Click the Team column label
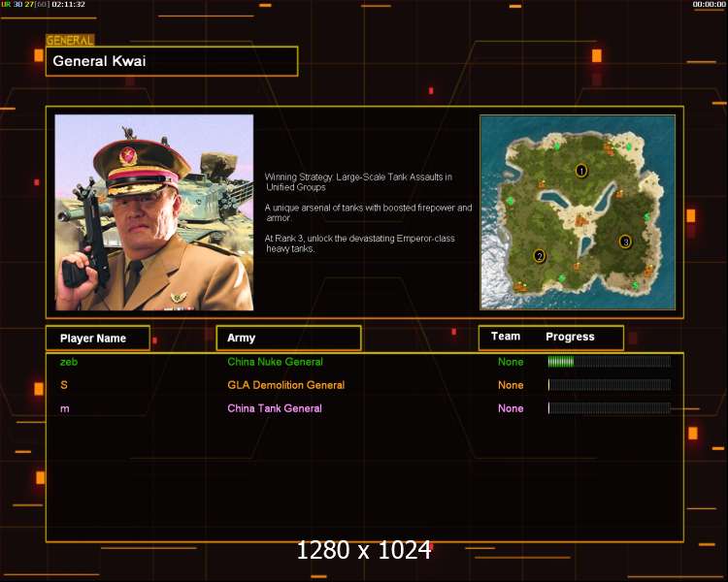 [x=506, y=337]
